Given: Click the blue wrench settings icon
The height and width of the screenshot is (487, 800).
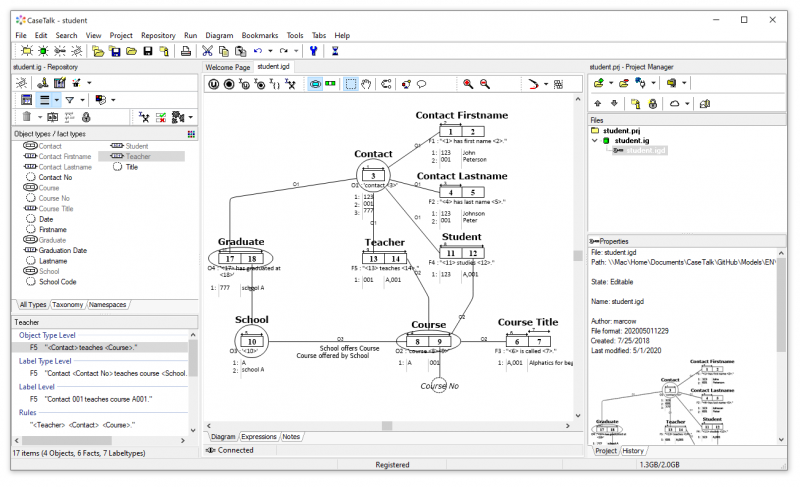Looking at the screenshot, I should coord(313,51).
